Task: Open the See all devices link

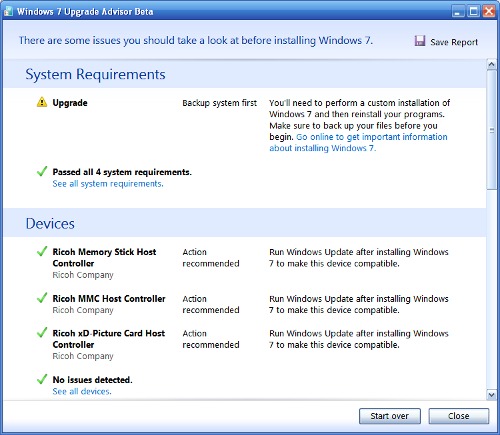Action: pos(82,391)
